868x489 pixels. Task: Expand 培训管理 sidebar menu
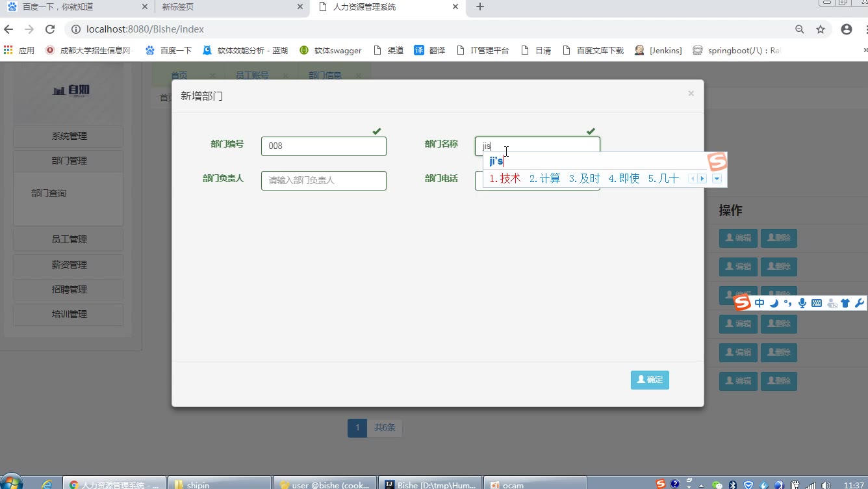coord(68,315)
